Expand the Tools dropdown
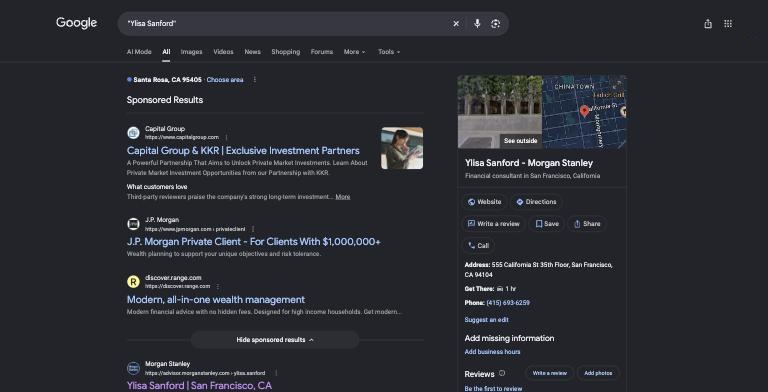Screen dimensions: 768x392 (x=389, y=51)
